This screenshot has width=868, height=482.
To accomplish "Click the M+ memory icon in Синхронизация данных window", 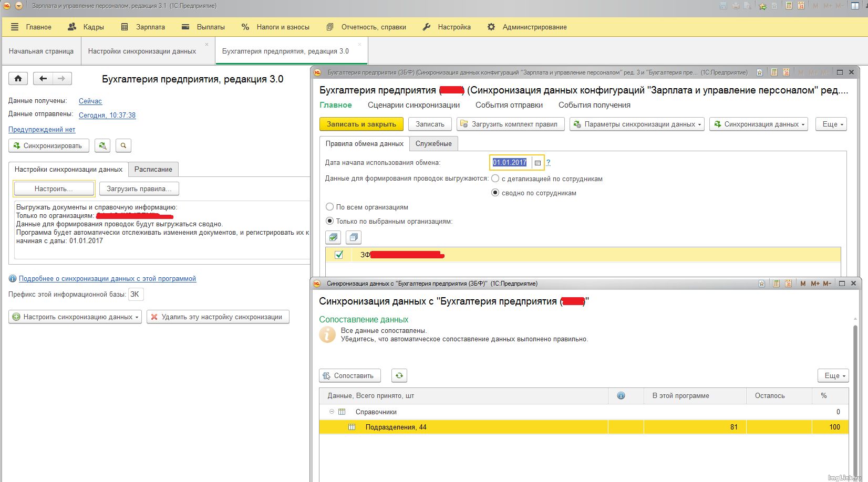I will click(815, 284).
